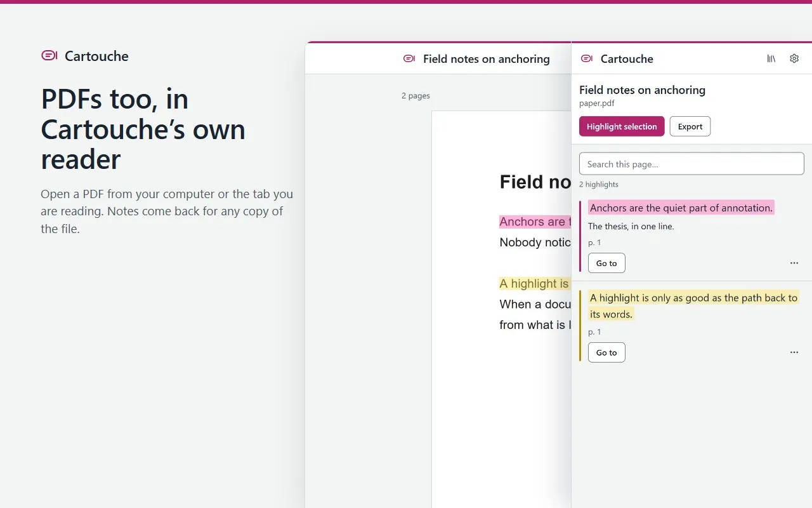The width and height of the screenshot is (812, 508).
Task: Click the reader toolbar title 'Field notes on anchoring'
Action: tap(487, 59)
